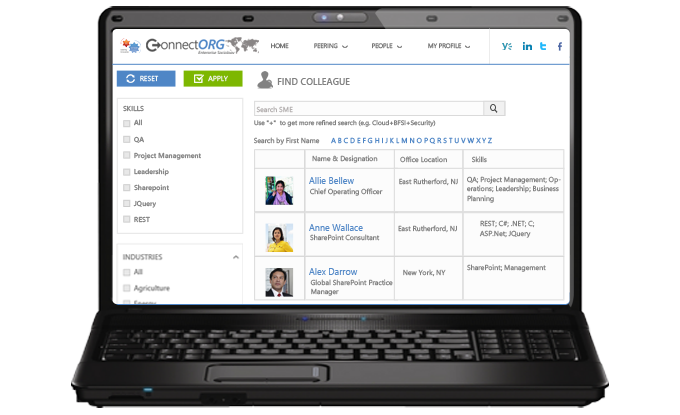Check the QA skill checkbox
Screen dimensions: 680x415
point(127,139)
